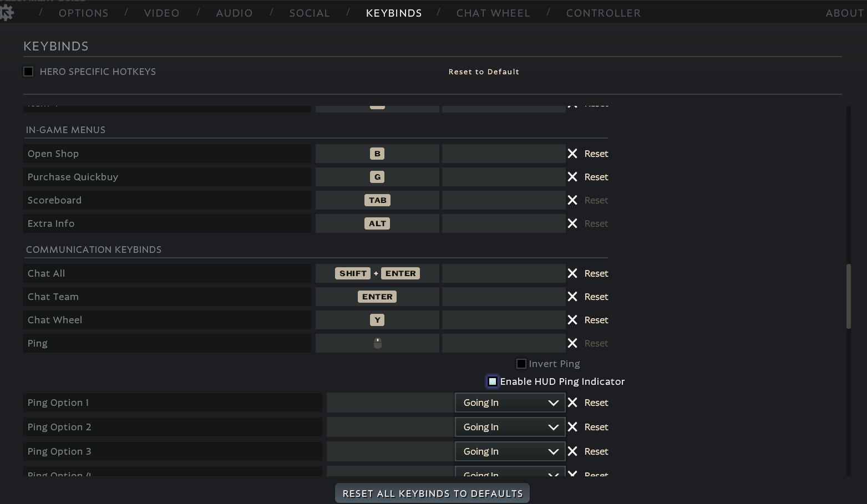Image resolution: width=867 pixels, height=504 pixels.
Task: Reset the Chat Wheel keybind
Action: tap(596, 320)
